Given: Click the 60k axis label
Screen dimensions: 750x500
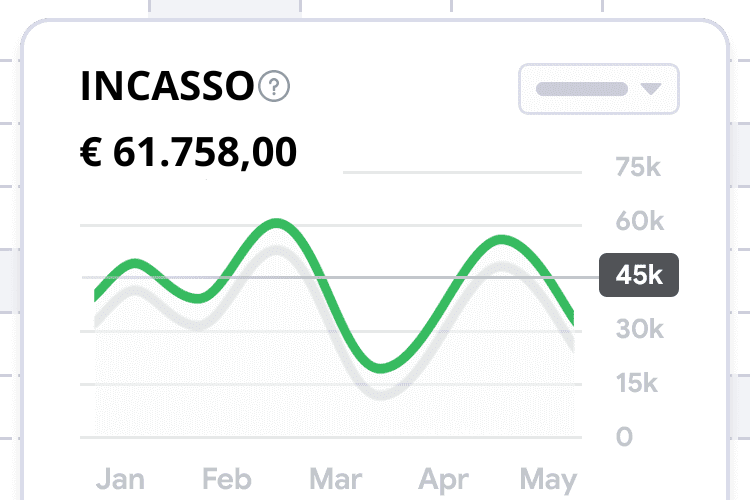Looking at the screenshot, I should (640, 221).
